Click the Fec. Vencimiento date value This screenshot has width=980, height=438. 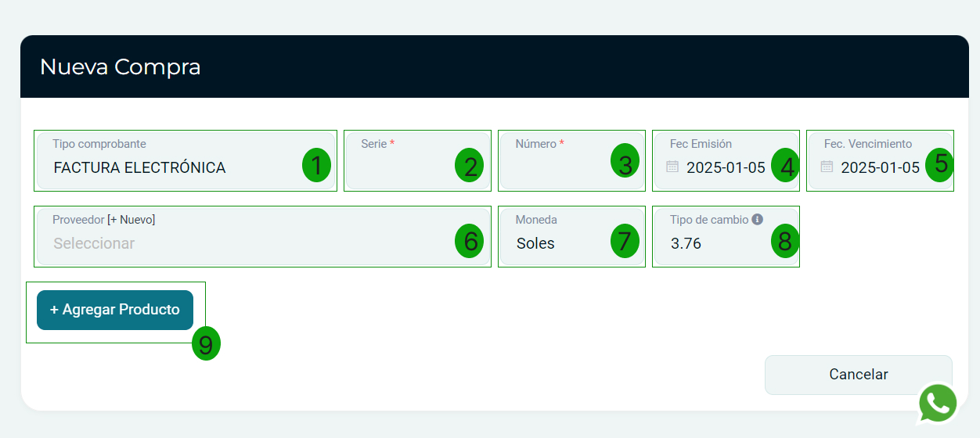[x=879, y=167]
